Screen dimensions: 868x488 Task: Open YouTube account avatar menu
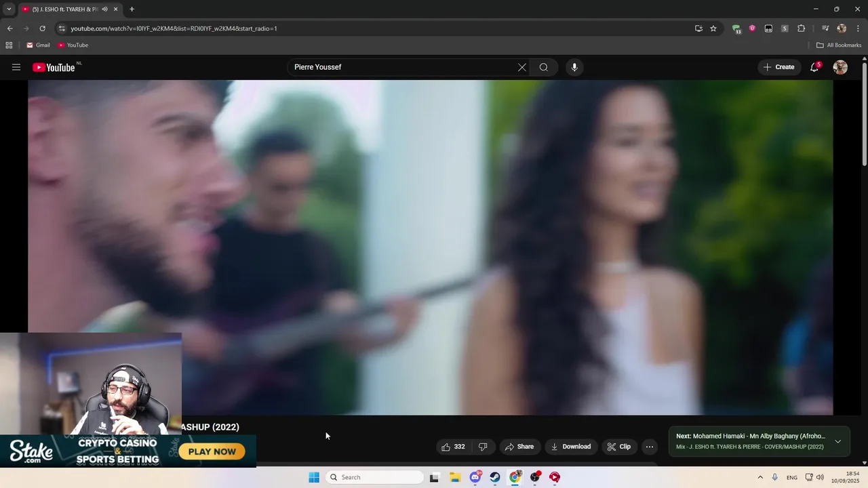[x=840, y=67]
